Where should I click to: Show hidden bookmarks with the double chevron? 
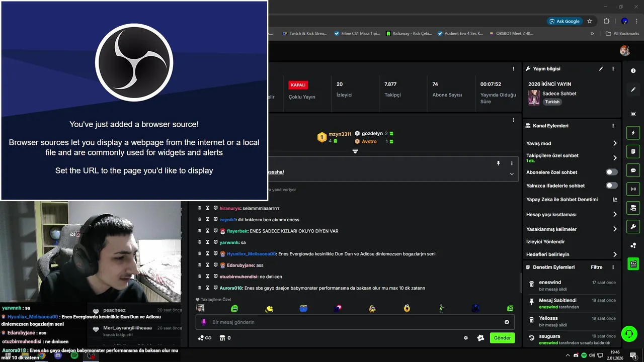[x=592, y=34]
